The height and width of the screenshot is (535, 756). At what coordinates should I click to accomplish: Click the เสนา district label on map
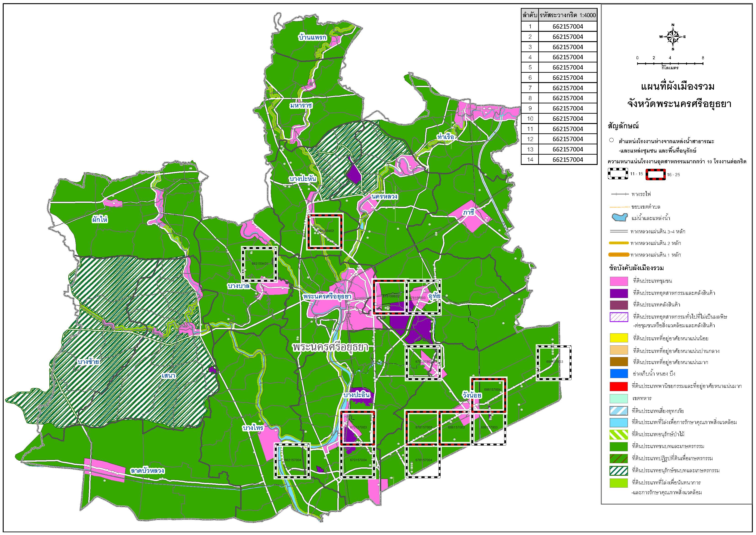pos(168,375)
